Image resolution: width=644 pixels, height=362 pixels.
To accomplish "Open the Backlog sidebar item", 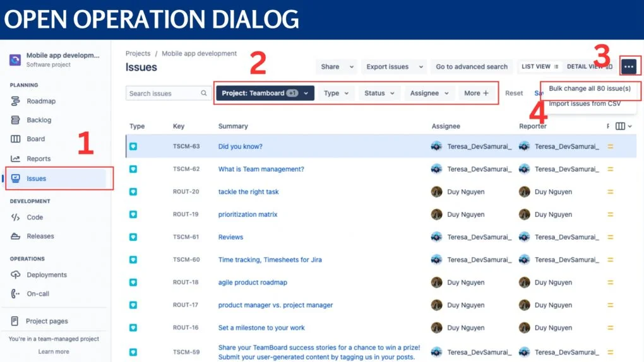I will pos(39,120).
